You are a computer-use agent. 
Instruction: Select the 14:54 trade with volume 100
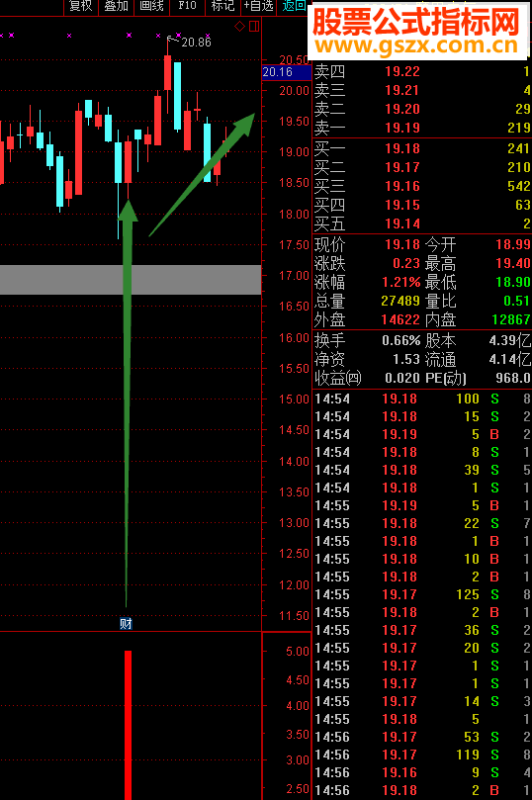coord(422,399)
